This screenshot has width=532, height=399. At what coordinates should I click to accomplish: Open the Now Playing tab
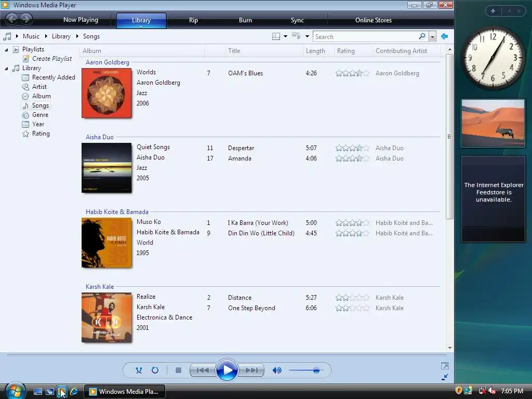coord(81,20)
